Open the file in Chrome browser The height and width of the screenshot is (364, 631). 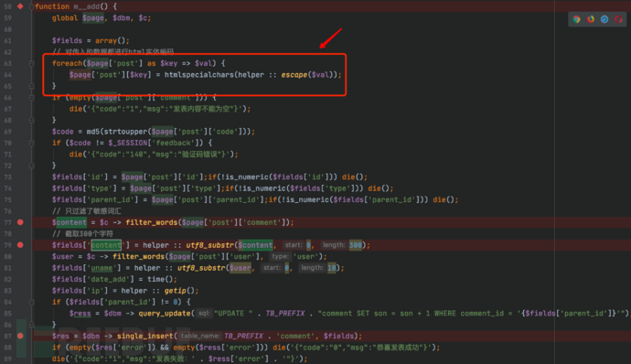coord(576,19)
